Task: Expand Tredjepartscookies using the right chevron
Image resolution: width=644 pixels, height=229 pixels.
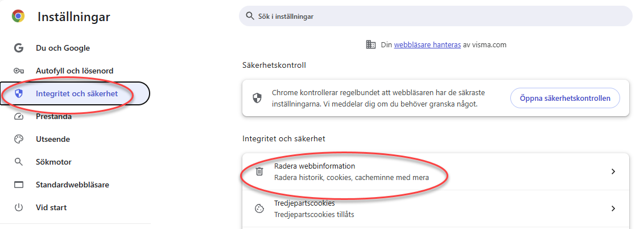Action: [x=613, y=208]
